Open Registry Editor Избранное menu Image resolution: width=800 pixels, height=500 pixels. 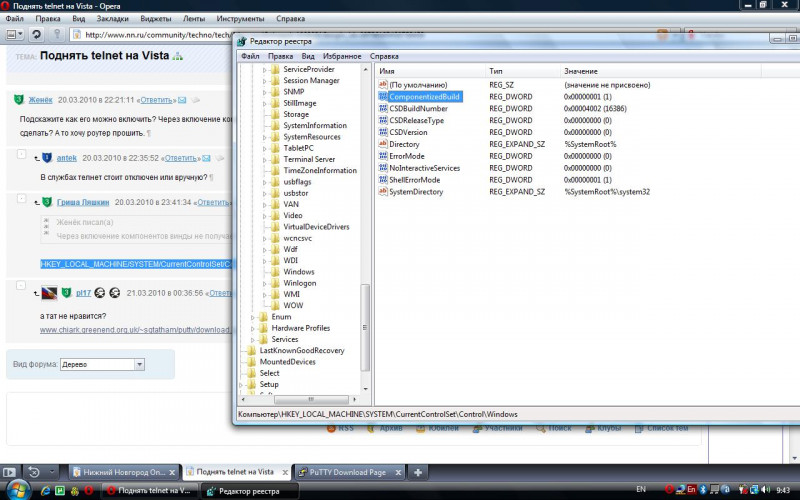[342, 56]
